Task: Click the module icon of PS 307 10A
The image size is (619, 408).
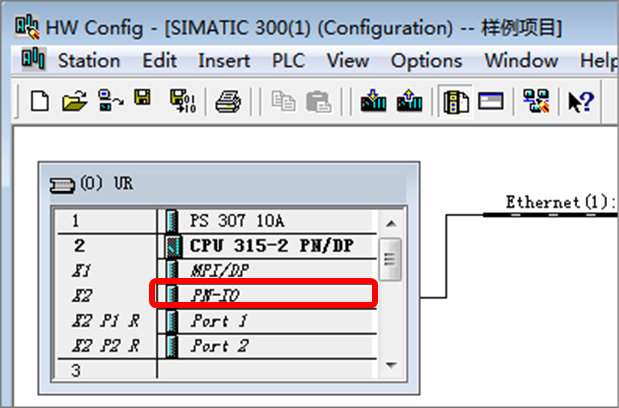Action: (x=172, y=221)
